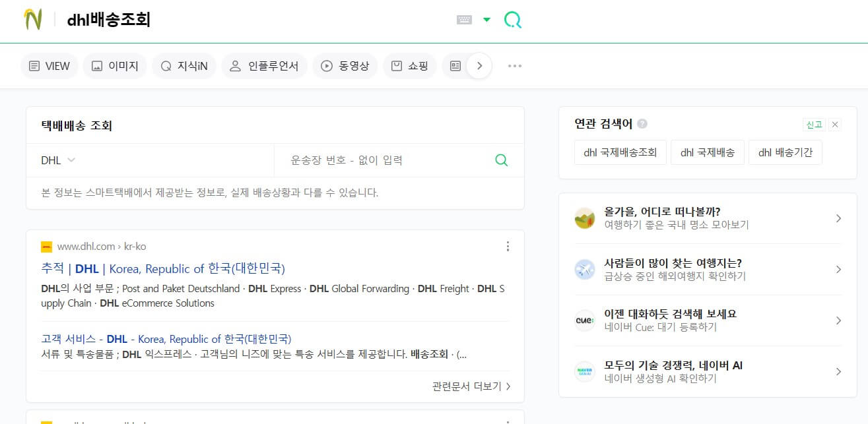Image resolution: width=868 pixels, height=424 pixels.
Task: Open the 고객 서비스 - DHL link
Action: pos(166,339)
